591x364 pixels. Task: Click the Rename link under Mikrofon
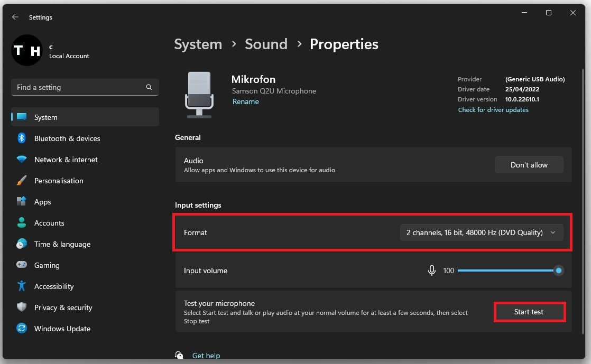tap(245, 101)
